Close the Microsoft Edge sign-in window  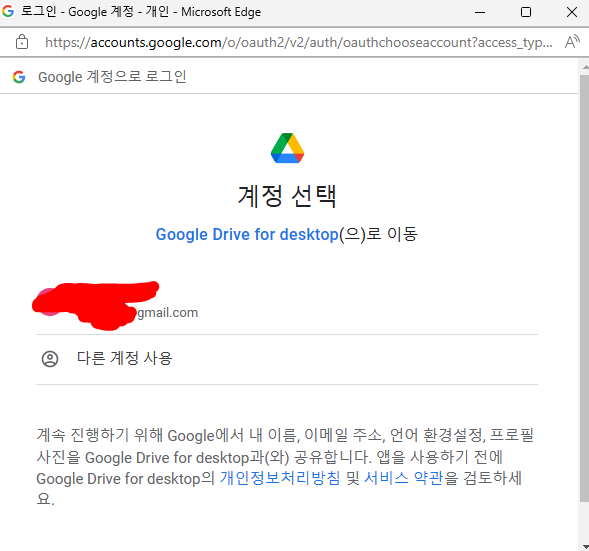click(572, 12)
